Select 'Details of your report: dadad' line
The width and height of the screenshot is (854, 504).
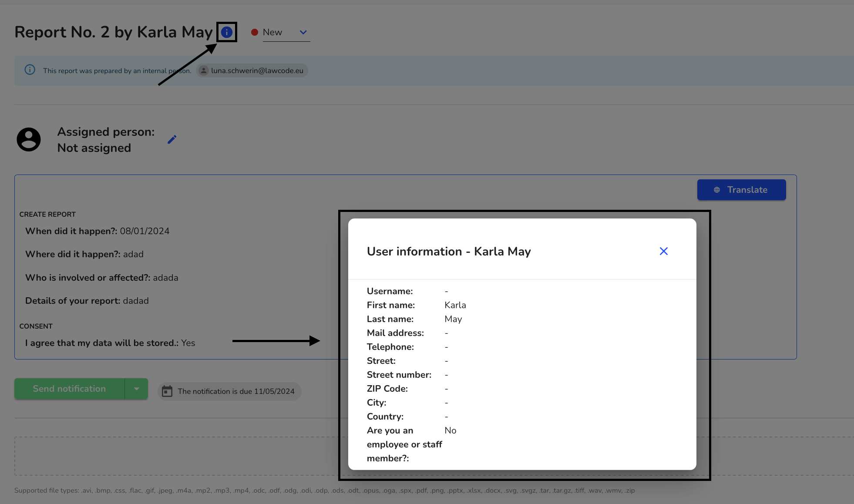87,301
